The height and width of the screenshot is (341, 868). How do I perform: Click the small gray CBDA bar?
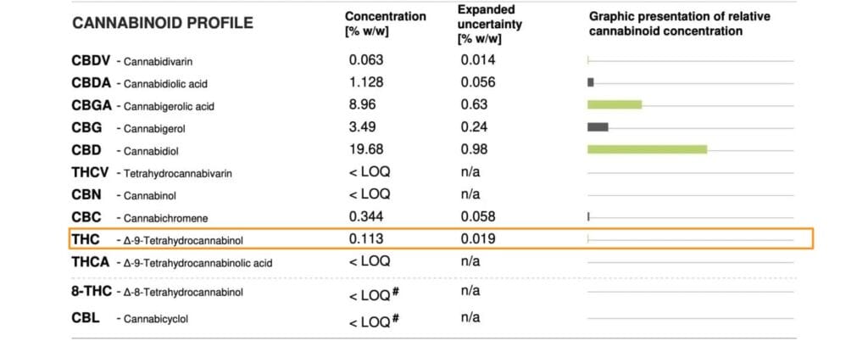pyautogui.click(x=590, y=82)
